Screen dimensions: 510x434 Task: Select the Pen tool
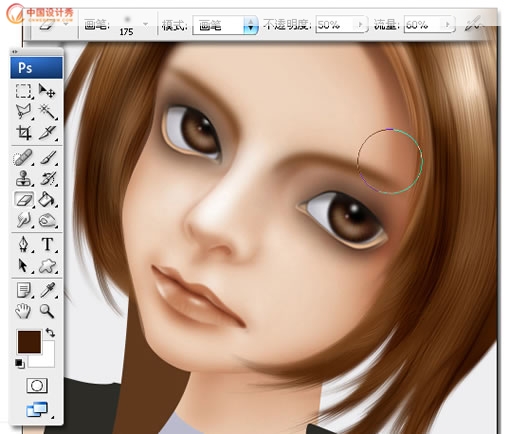coord(24,244)
